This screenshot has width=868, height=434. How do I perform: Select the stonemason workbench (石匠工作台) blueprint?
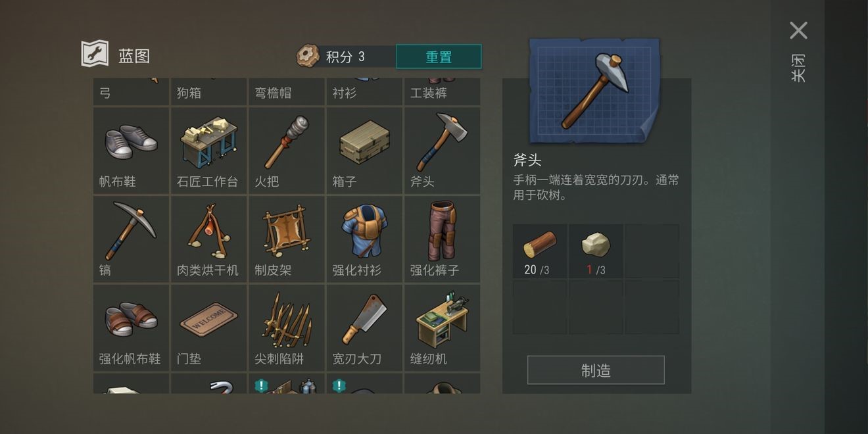coord(208,151)
